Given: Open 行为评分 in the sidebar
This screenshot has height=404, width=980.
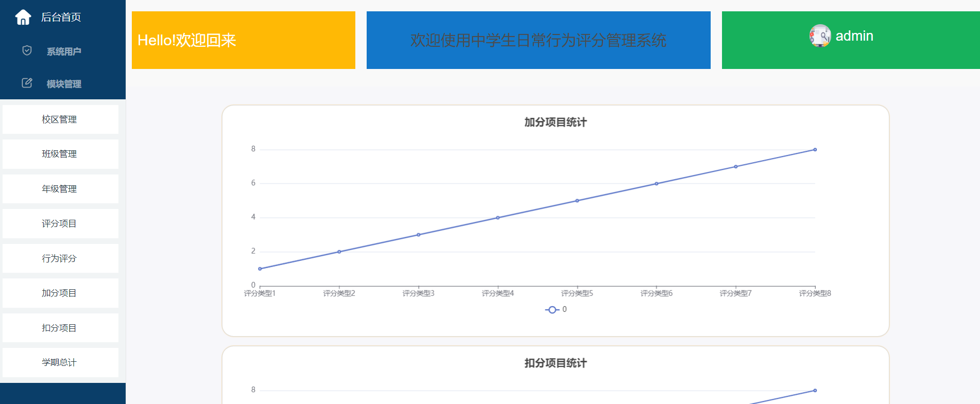Looking at the screenshot, I should point(60,258).
